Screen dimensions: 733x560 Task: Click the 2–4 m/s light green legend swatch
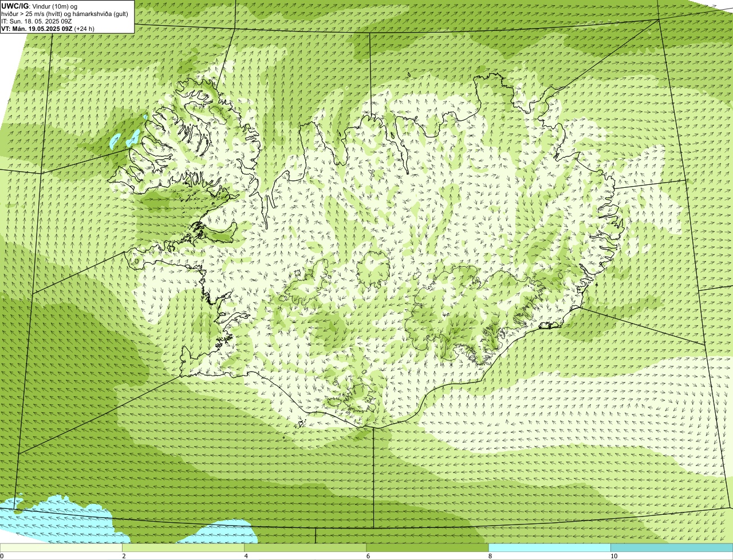pyautogui.click(x=183, y=547)
